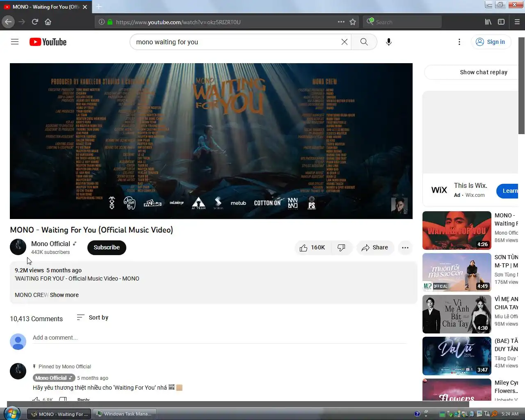525x420 pixels.
Task: Open the Mono Official channel name link
Action: [x=50, y=244]
